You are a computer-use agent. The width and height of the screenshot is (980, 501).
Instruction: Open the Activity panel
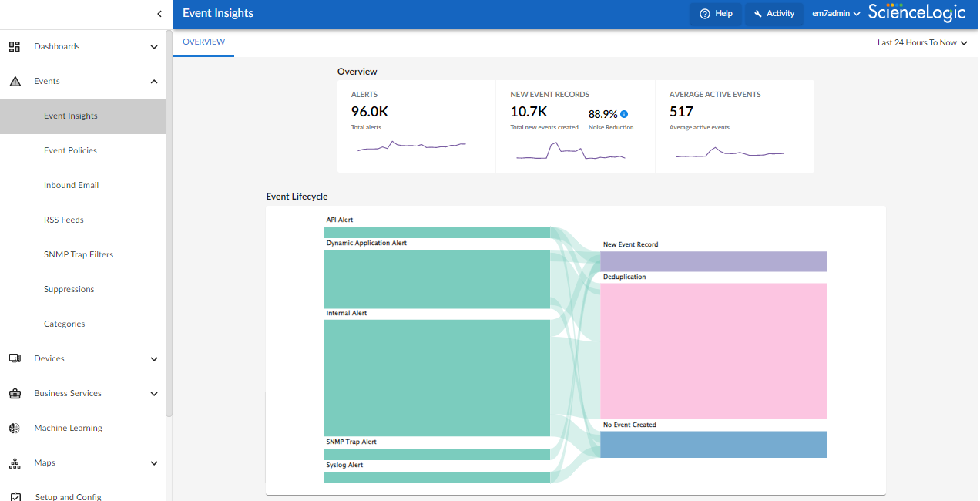click(774, 13)
